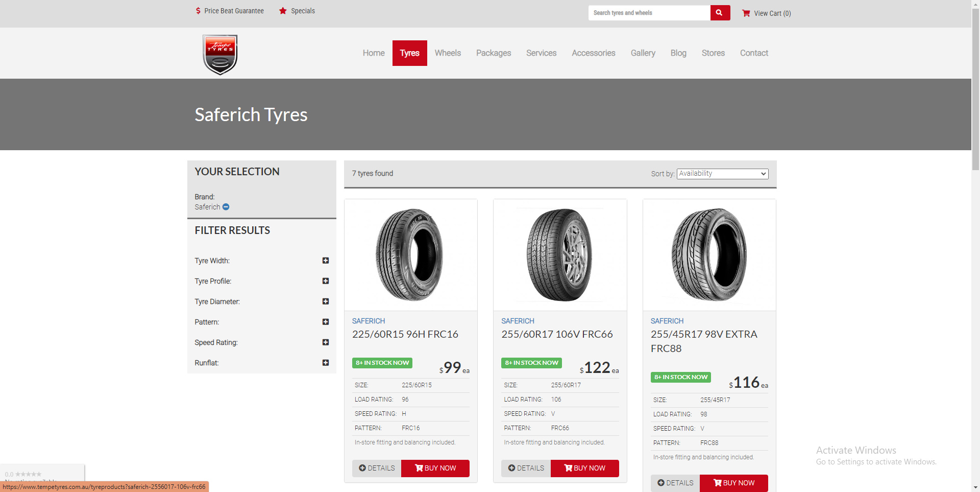Open the 255/45R17 98V EXTRA FRC88 title link
The height and width of the screenshot is (492, 980).
704,341
